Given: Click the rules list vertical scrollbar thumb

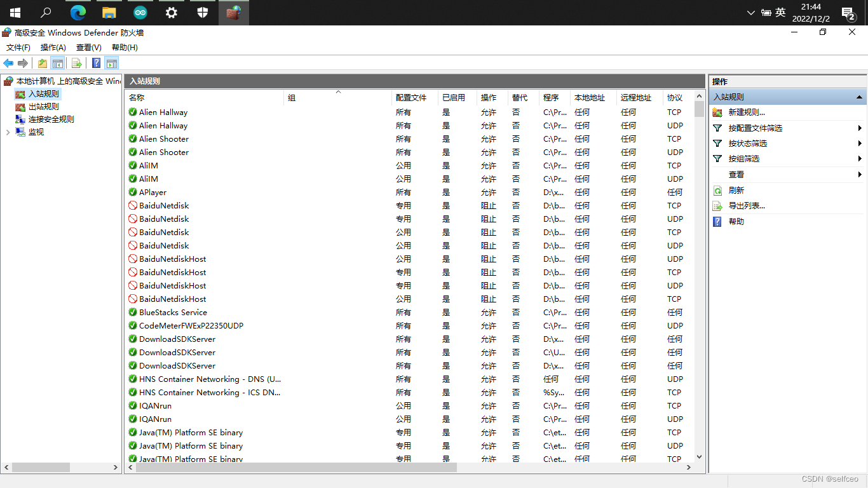Looking at the screenshot, I should click(699, 110).
